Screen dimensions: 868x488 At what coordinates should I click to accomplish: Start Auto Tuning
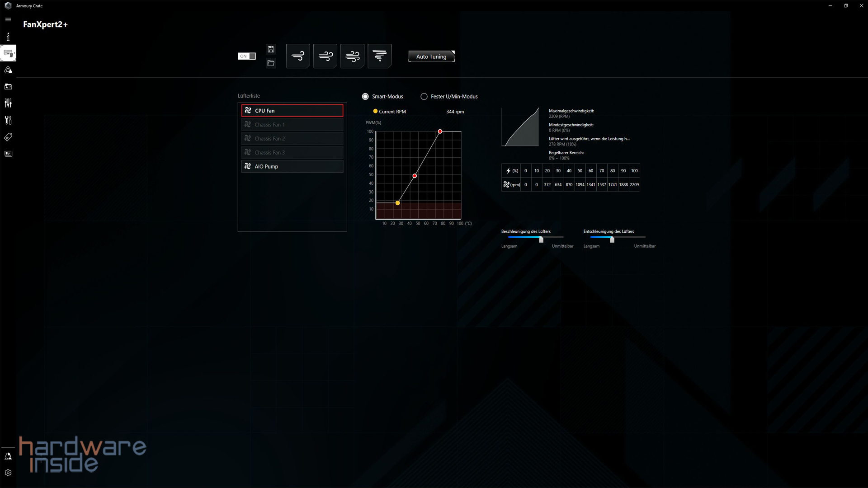(431, 56)
